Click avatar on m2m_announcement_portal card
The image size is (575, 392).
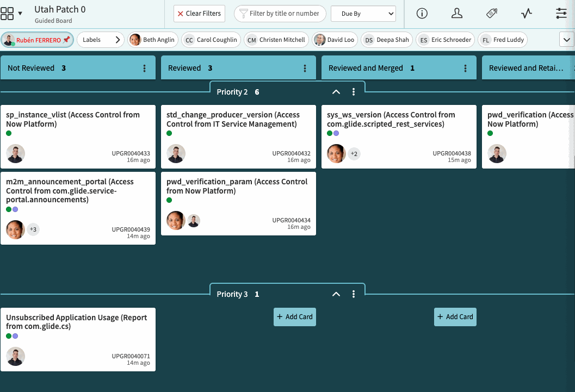click(x=15, y=229)
